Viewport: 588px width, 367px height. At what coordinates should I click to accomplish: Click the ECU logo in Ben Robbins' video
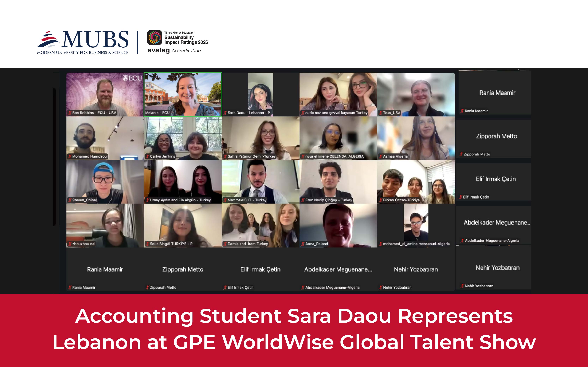(x=132, y=78)
